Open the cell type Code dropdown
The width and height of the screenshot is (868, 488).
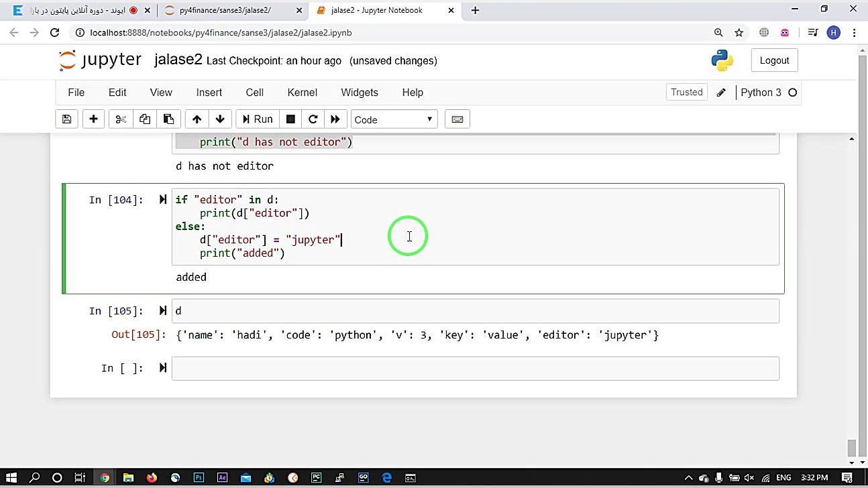(394, 119)
